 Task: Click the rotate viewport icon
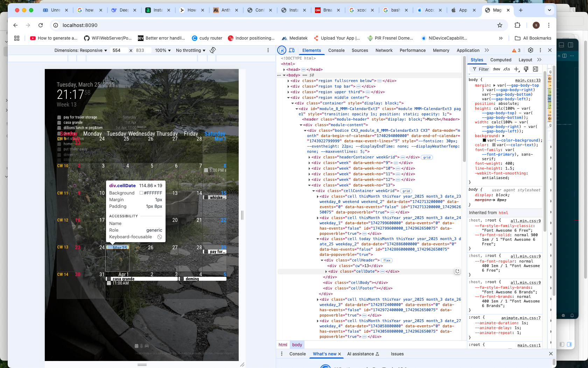pos(212,50)
